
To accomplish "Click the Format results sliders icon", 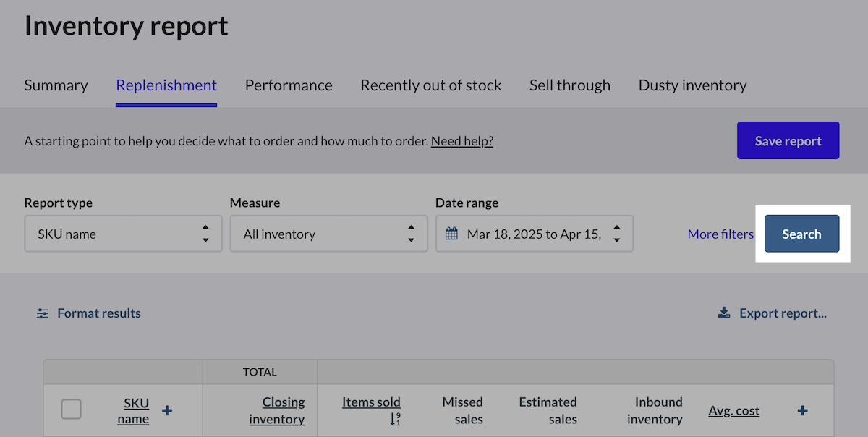I will pos(43,313).
